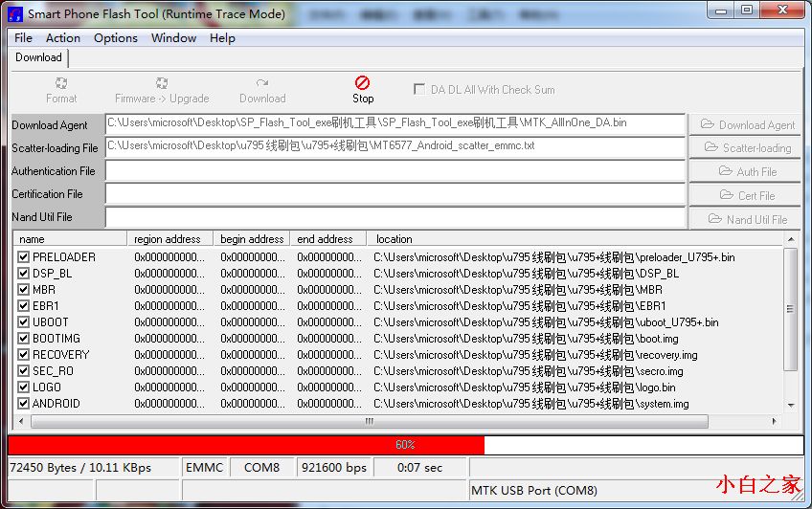Open the Scatter-loading file browser button
The width and height of the screenshot is (812, 509).
pyautogui.click(x=745, y=148)
